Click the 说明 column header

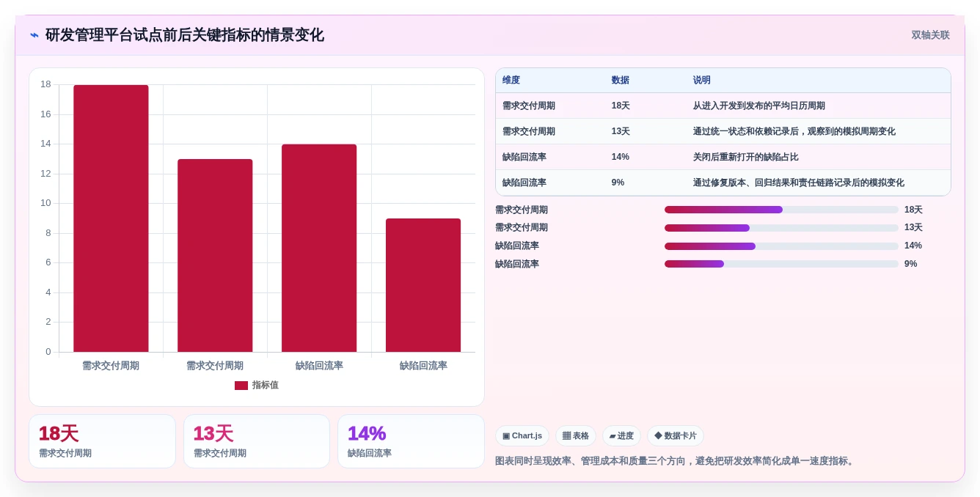[x=702, y=81]
